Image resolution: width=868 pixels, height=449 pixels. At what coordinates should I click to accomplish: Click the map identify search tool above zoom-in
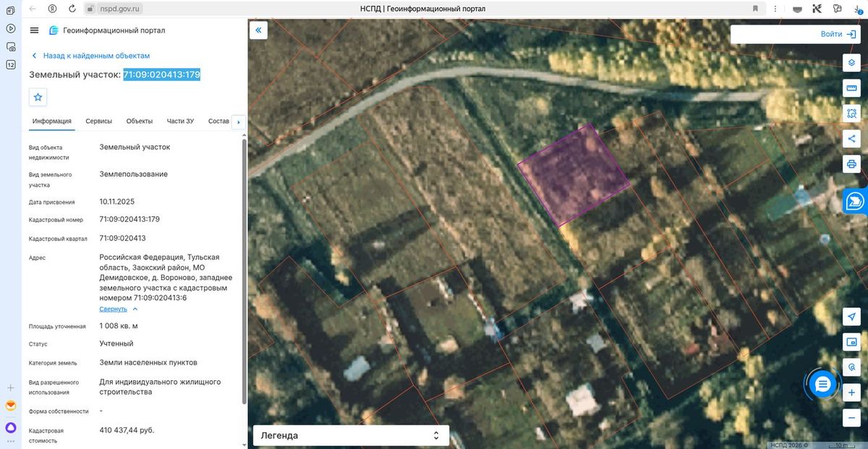851,367
